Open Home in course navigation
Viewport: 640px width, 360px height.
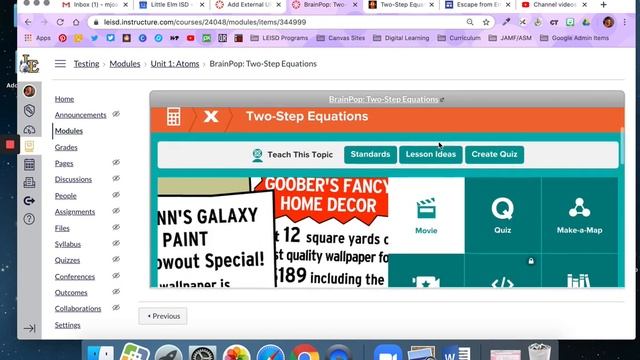[64, 99]
